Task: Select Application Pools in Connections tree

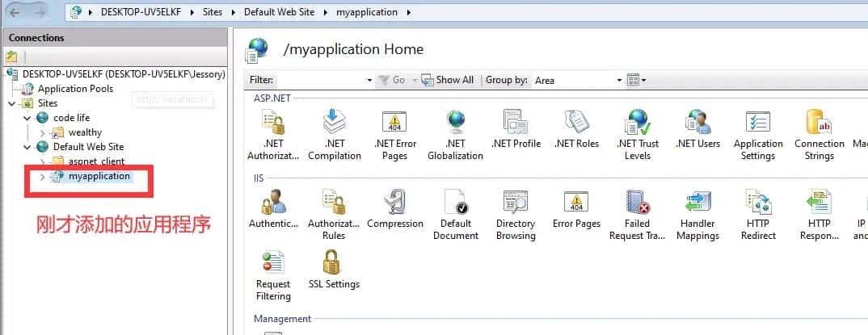Action: click(x=74, y=89)
